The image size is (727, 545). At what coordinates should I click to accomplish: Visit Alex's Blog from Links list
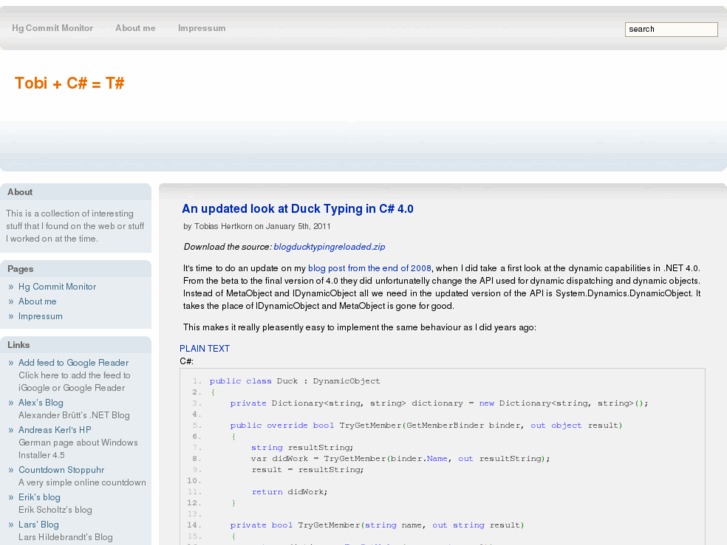pos(40,403)
